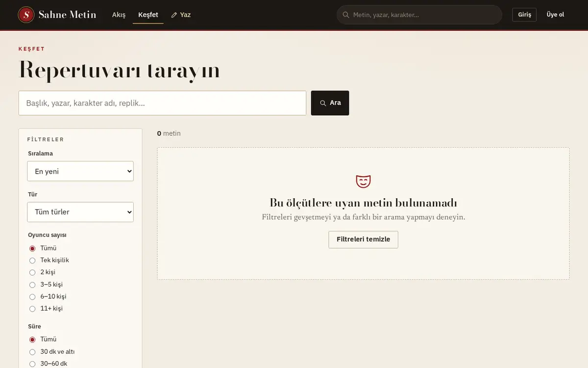This screenshot has width=588, height=368.
Task: Select the 6–10 kişi radio option
Action: click(x=32, y=297)
